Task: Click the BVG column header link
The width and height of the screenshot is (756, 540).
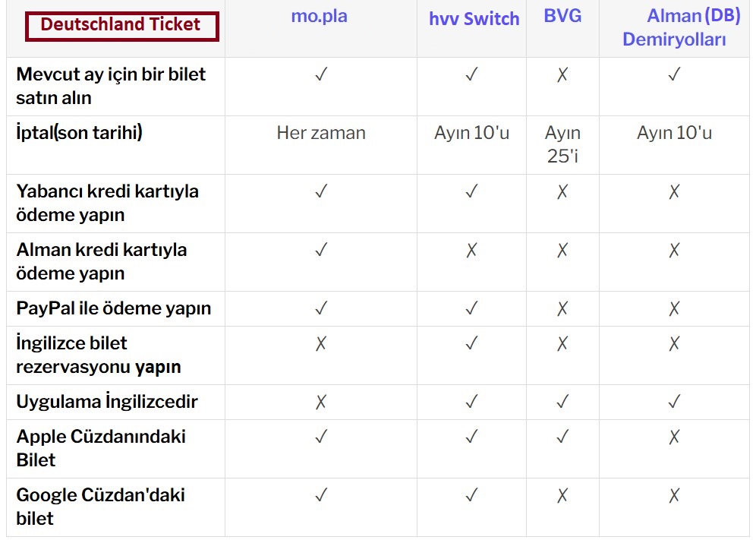Action: coord(562,16)
